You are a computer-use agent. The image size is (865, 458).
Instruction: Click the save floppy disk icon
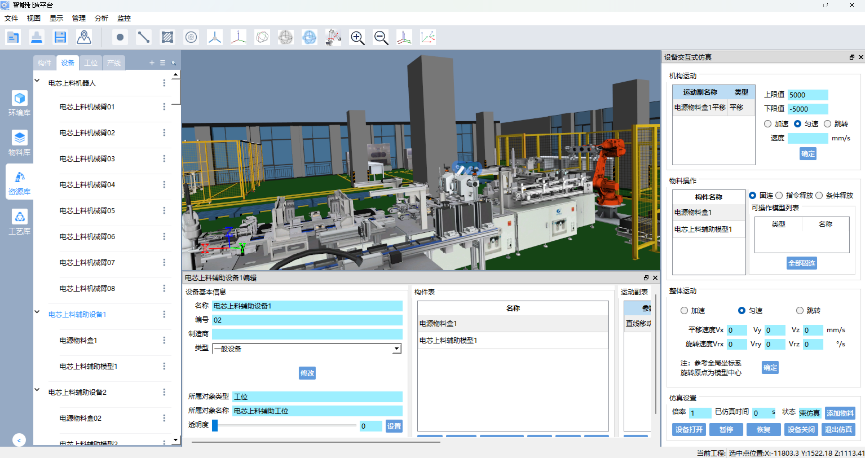60,38
